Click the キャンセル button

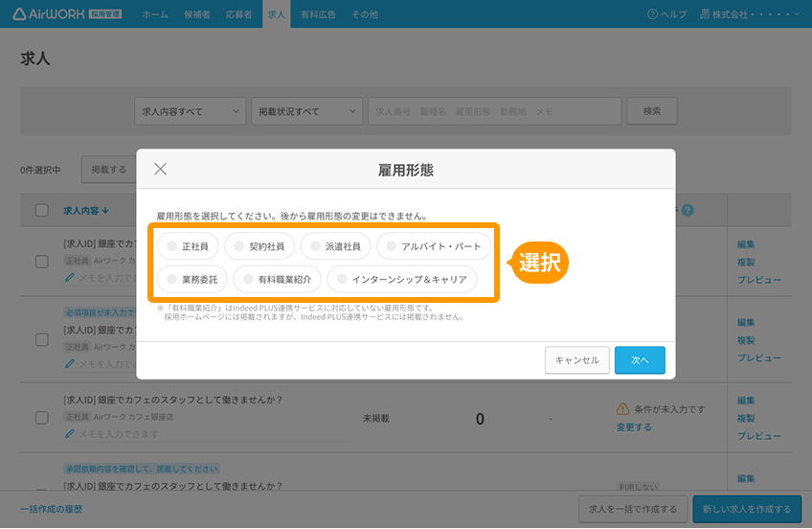pos(576,360)
